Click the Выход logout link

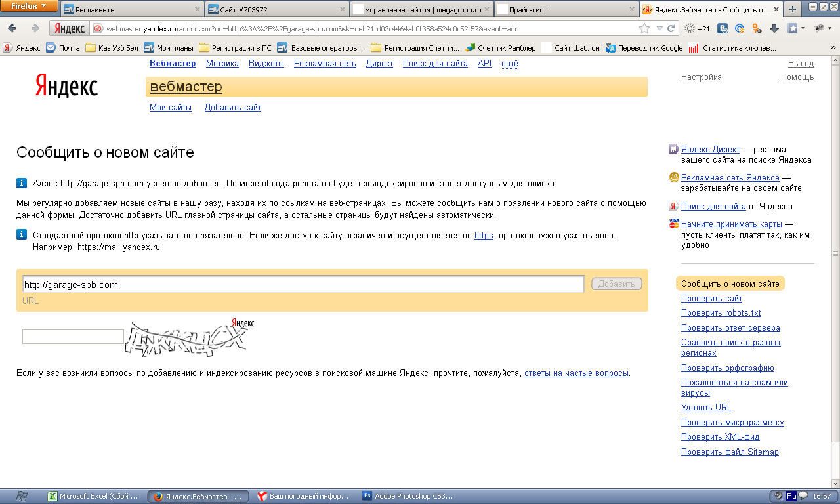(x=801, y=63)
